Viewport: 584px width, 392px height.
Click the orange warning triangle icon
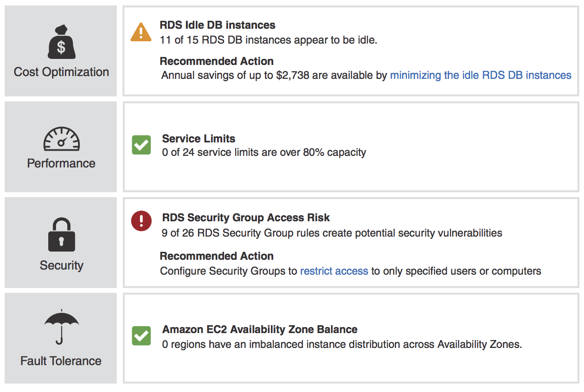coord(141,32)
